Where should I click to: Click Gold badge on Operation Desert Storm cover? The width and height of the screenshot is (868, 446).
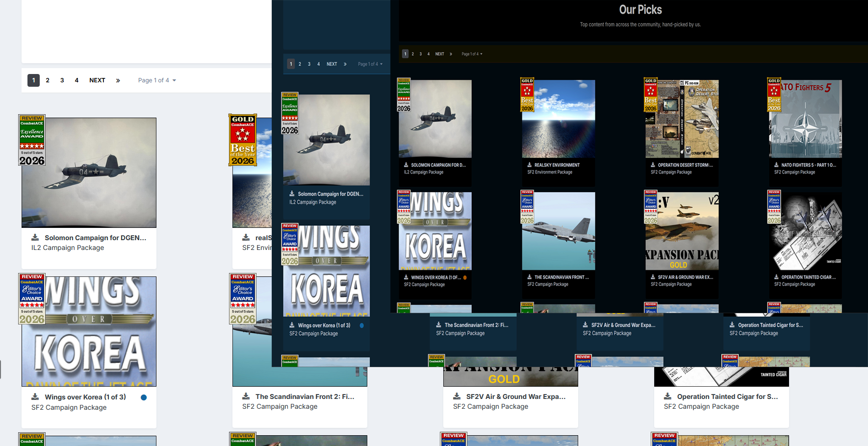pos(651,95)
